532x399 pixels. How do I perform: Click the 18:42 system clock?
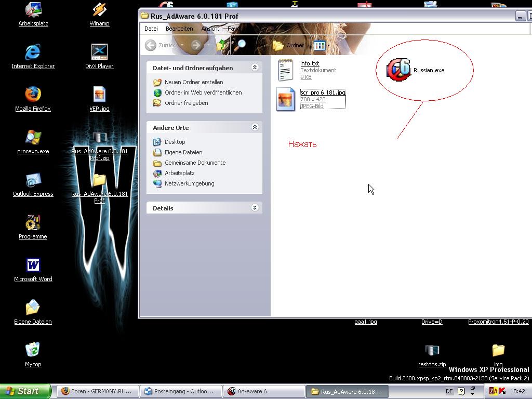(x=518, y=392)
